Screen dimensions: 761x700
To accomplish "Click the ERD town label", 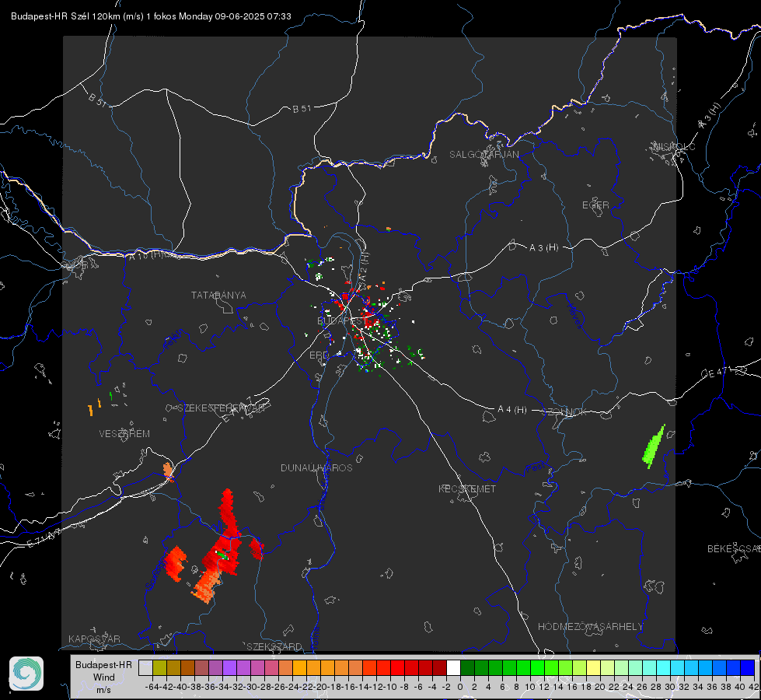I will [x=319, y=355].
